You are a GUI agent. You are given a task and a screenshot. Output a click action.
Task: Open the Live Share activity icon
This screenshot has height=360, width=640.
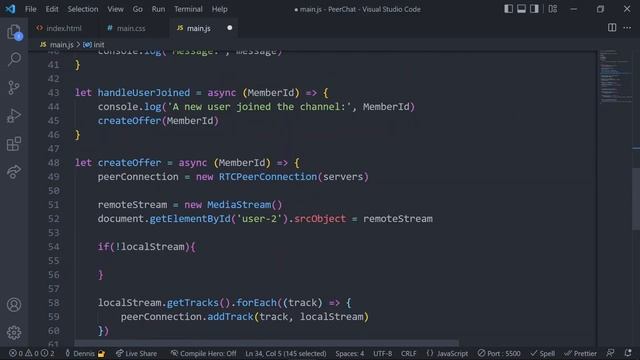click(x=14, y=171)
